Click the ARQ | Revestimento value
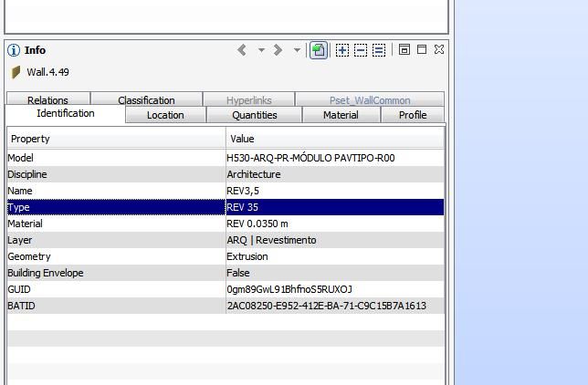Image resolution: width=588 pixels, height=385 pixels. coord(271,240)
